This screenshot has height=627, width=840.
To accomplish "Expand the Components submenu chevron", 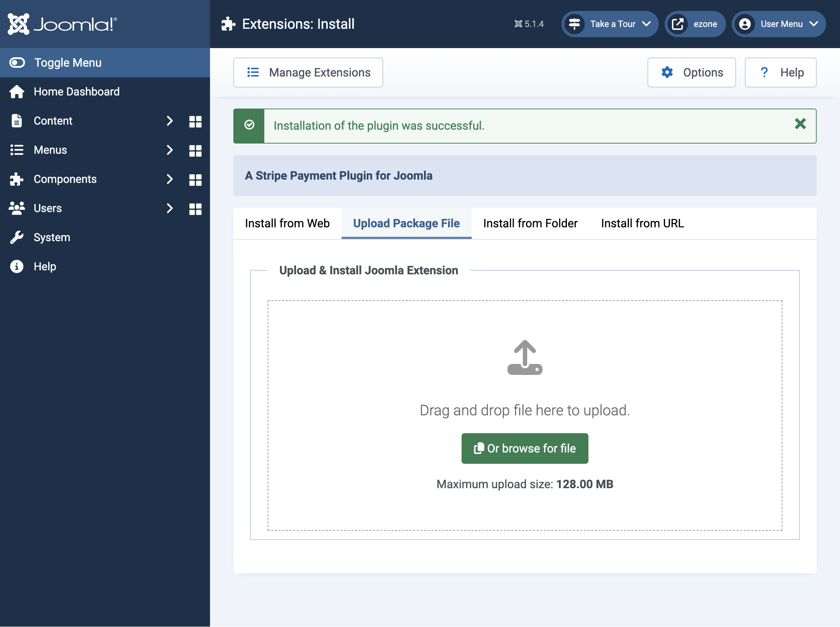I will [170, 179].
